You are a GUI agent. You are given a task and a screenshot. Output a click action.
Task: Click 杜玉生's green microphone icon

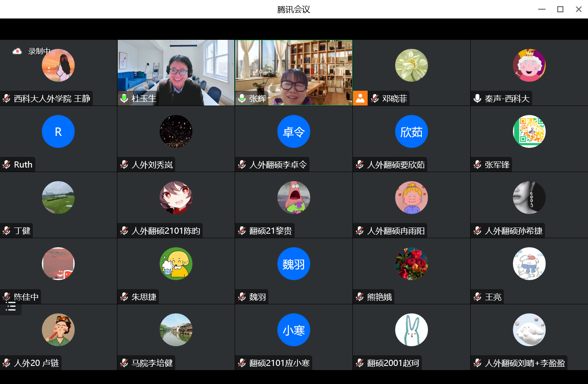click(124, 98)
